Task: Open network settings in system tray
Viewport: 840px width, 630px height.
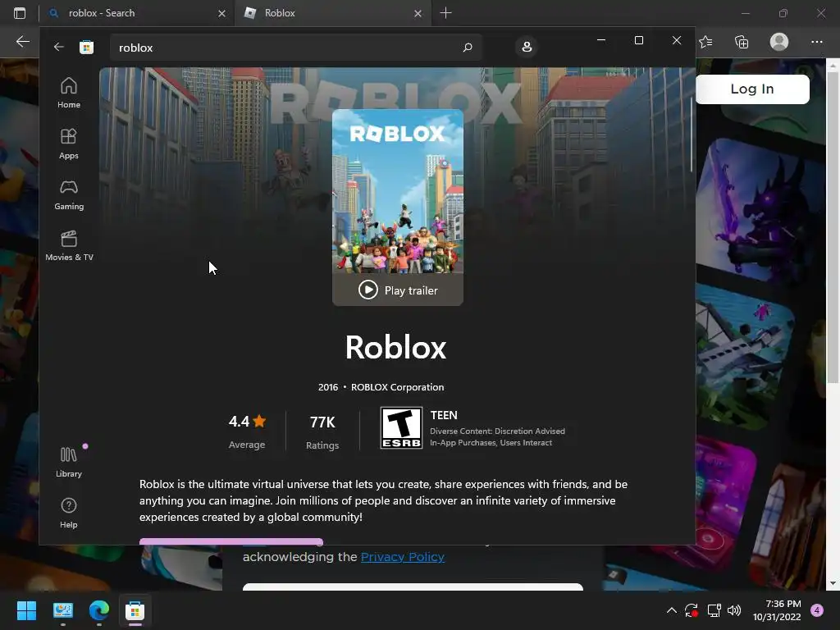Action: 714,610
